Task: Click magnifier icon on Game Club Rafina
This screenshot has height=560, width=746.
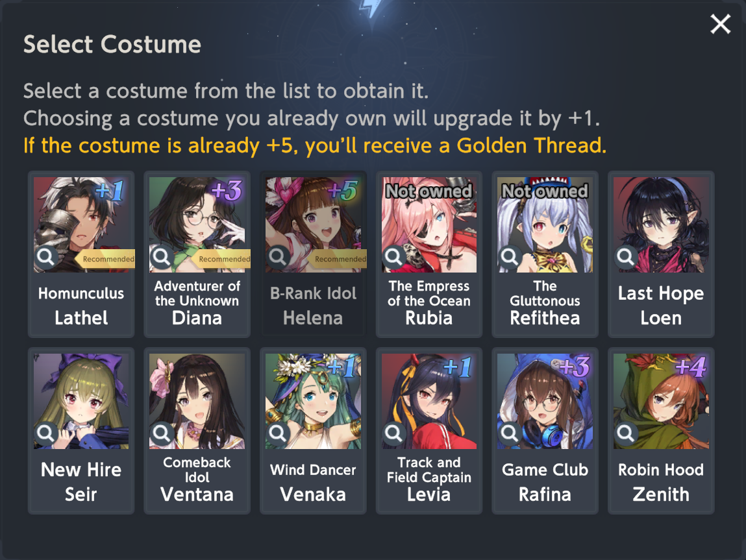Action: click(510, 433)
